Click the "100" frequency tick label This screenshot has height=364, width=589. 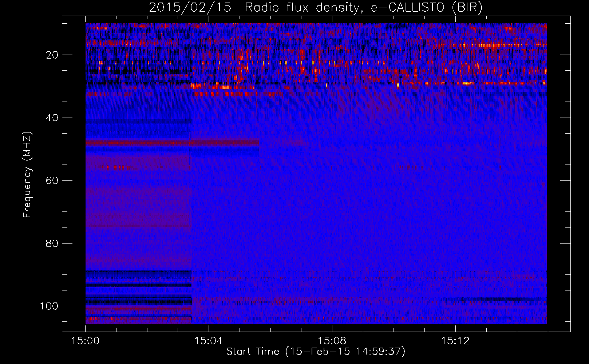coord(49,306)
